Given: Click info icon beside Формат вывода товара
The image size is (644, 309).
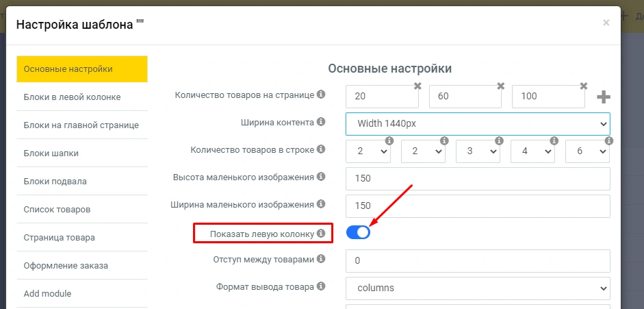Looking at the screenshot, I should (321, 287).
